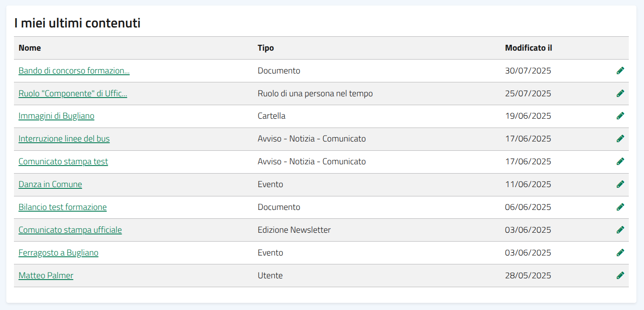This screenshot has height=310, width=644.
Task: Edit the Immagini di Bugliano folder
Action: pos(620,116)
